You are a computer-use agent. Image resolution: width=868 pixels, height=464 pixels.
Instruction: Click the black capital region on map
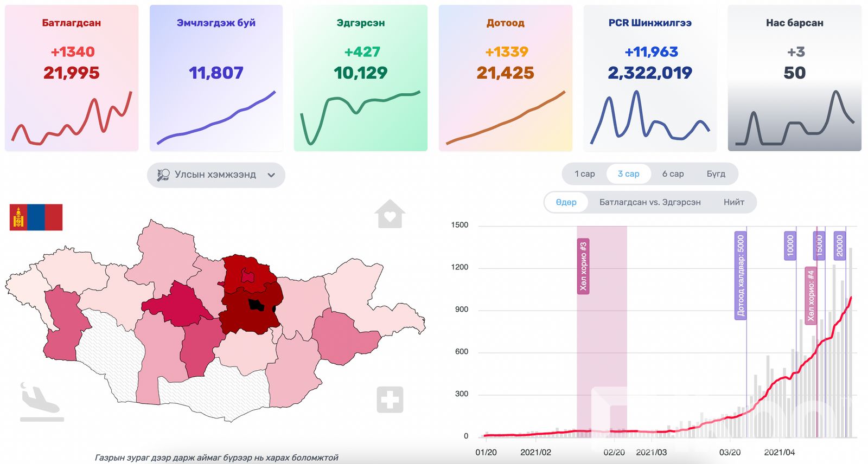[256, 305]
